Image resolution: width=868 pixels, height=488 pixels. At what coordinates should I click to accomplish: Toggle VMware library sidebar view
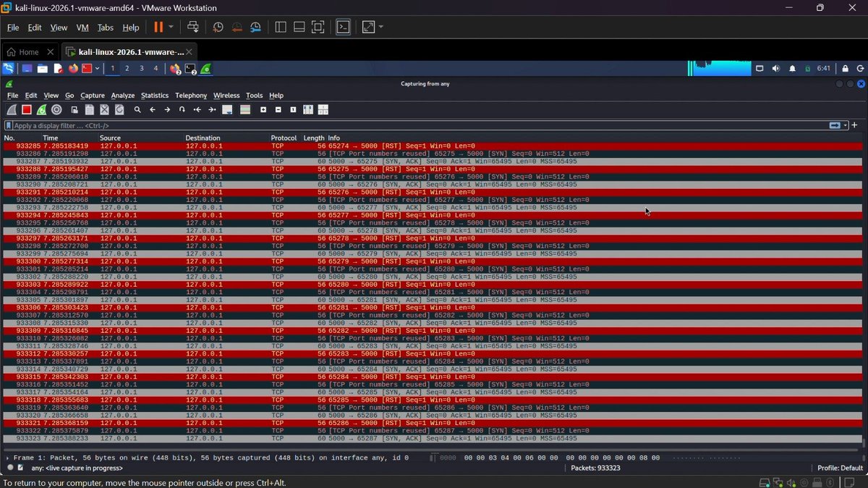(x=281, y=28)
